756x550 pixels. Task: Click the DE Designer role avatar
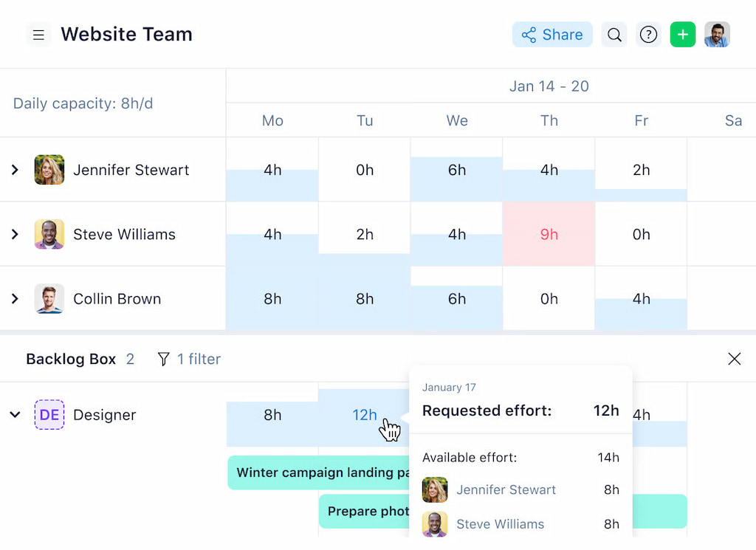[x=49, y=415]
